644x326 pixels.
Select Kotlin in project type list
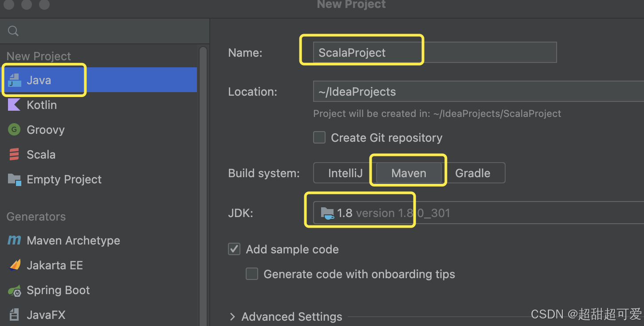pos(99,105)
